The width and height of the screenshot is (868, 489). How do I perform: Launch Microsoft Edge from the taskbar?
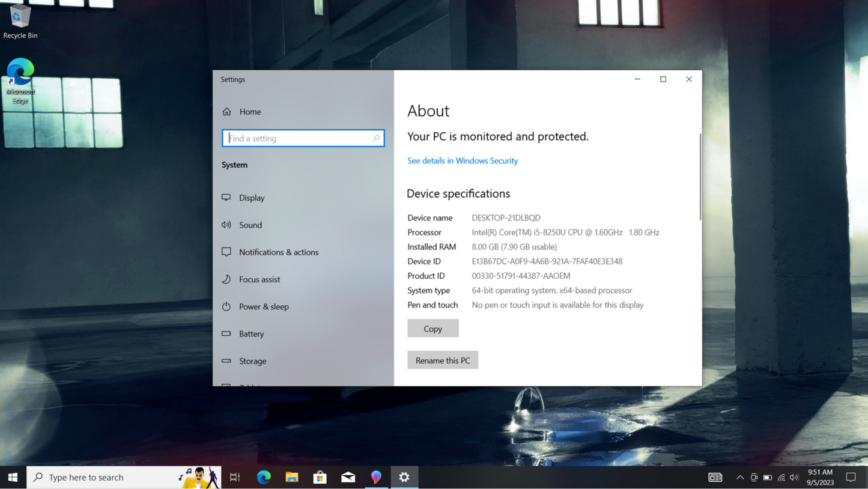click(264, 477)
